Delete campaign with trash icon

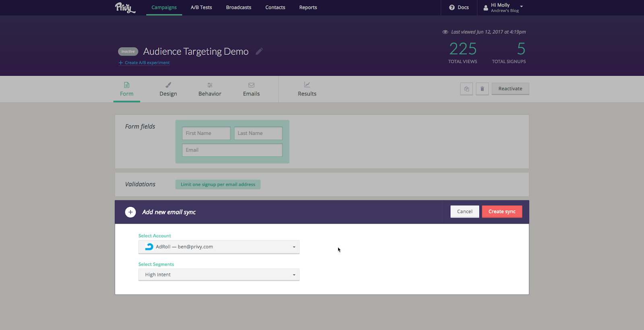482,89
